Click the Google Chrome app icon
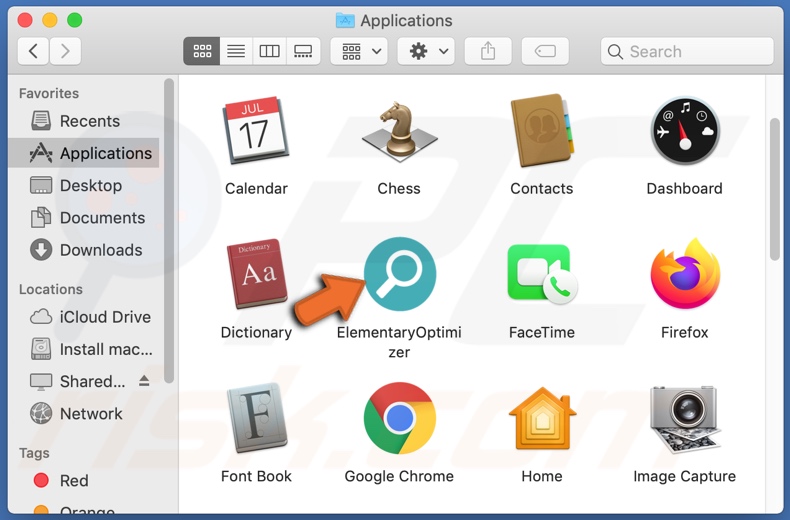Viewport: 790px width, 520px height. 400,418
